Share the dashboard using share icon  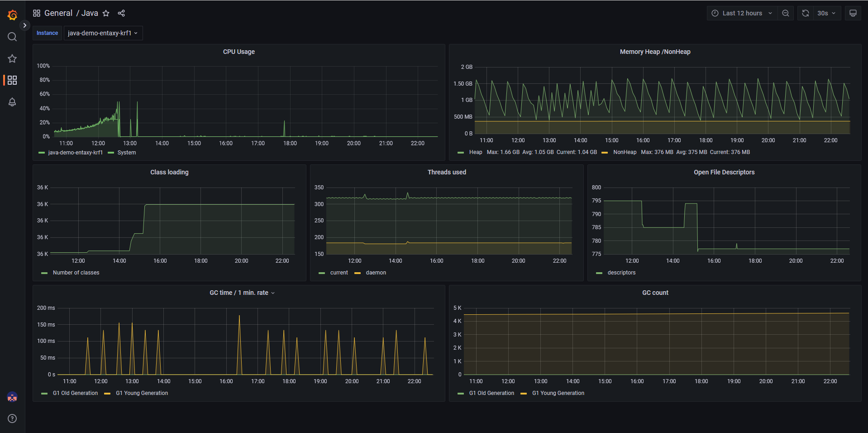[121, 13]
